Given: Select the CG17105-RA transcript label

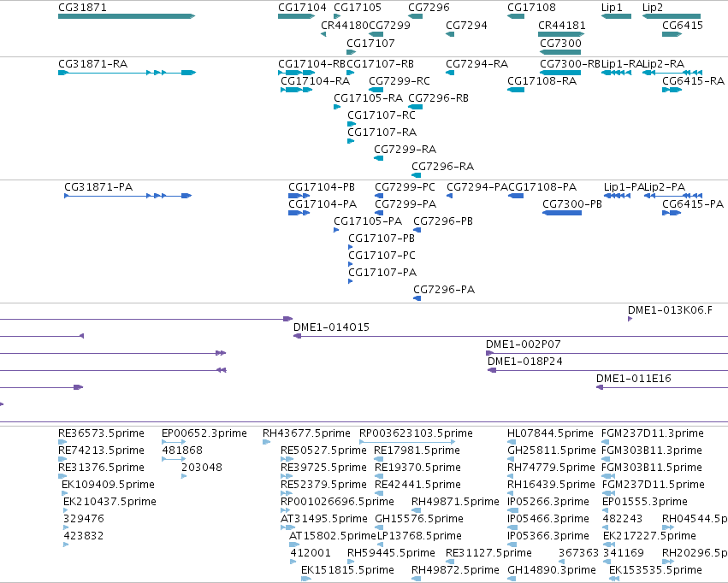Looking at the screenshot, I should 368,97.
